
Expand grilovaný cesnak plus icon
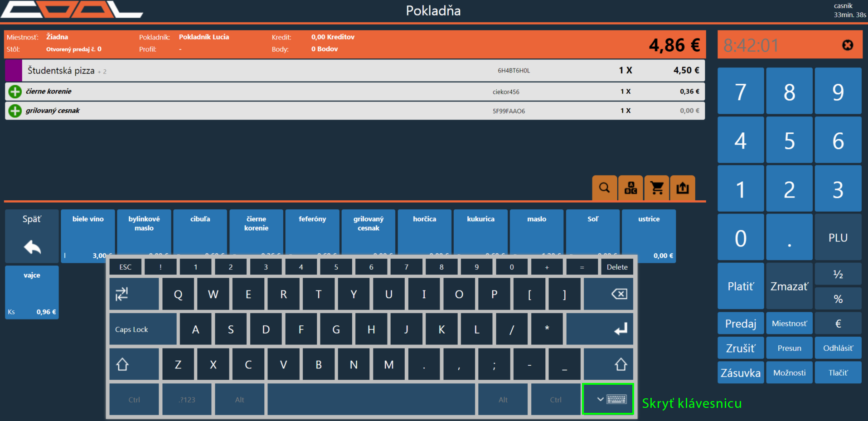[x=15, y=111]
